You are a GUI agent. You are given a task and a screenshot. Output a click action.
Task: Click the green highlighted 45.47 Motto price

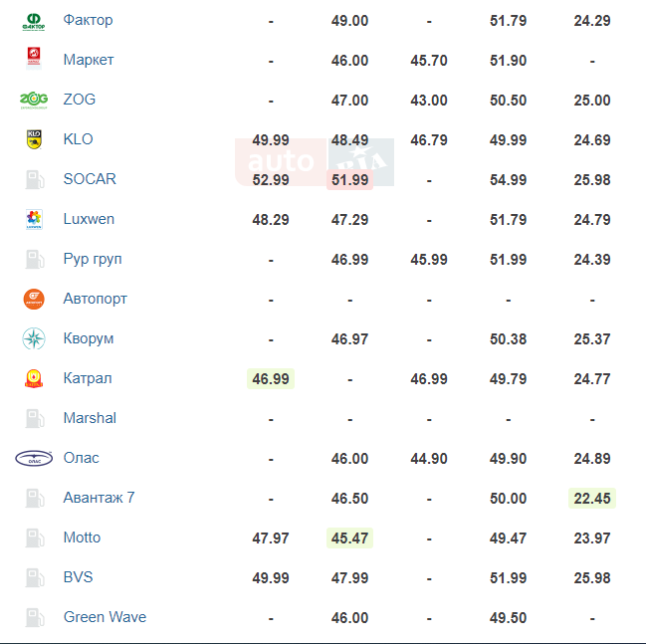click(349, 538)
